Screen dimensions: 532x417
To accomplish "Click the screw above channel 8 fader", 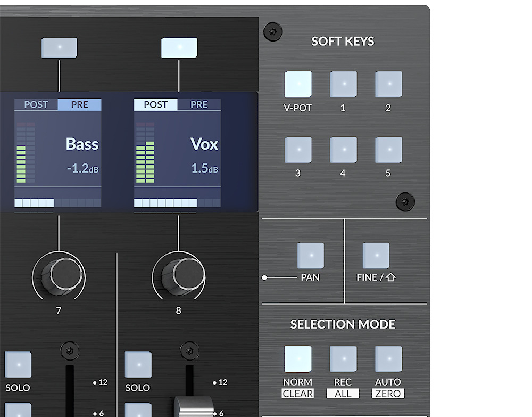I will pyautogui.click(x=190, y=351).
